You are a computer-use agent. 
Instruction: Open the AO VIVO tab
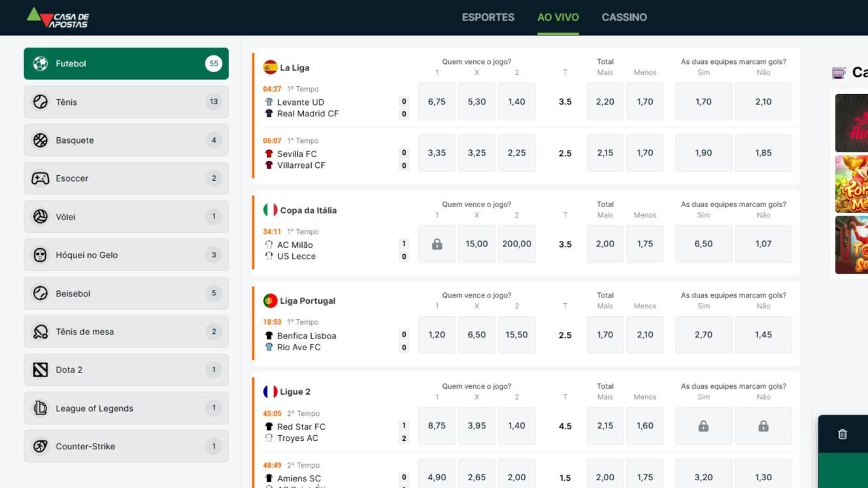(558, 17)
